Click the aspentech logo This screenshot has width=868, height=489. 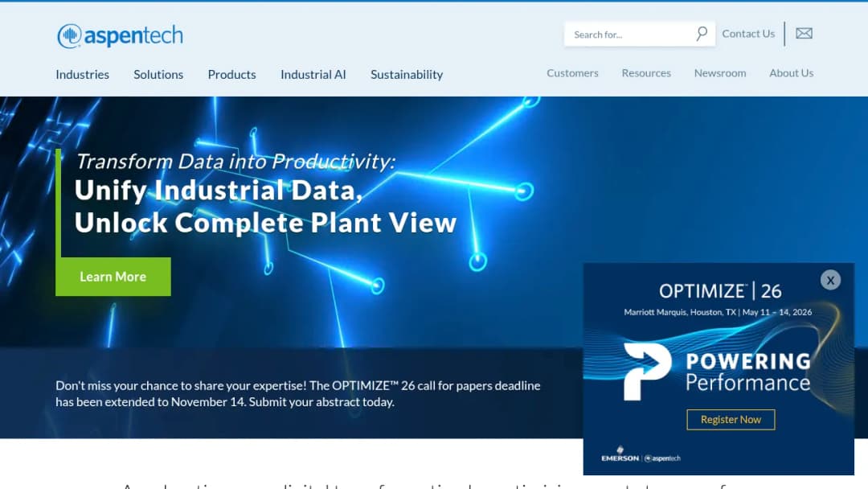[120, 36]
